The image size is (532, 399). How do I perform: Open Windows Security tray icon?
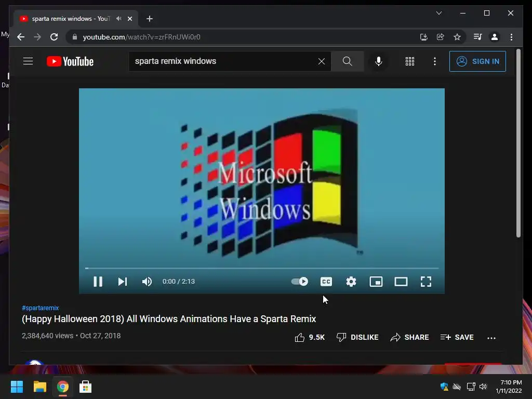[x=444, y=387]
